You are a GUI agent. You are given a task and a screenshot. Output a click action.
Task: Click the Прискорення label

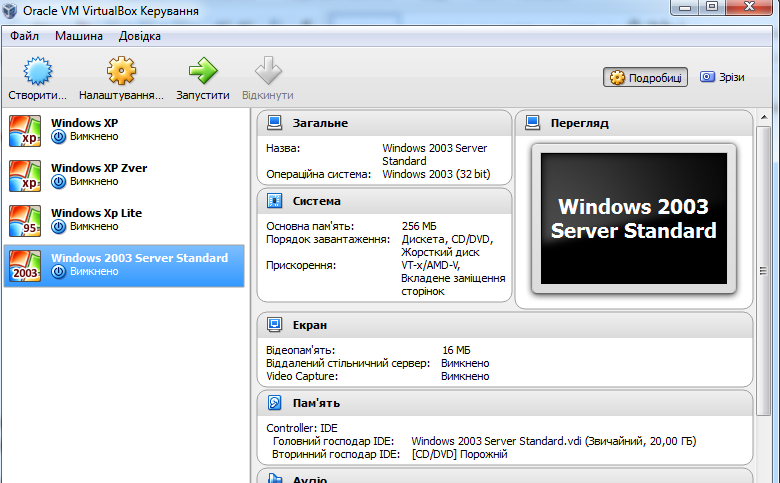pos(301,265)
